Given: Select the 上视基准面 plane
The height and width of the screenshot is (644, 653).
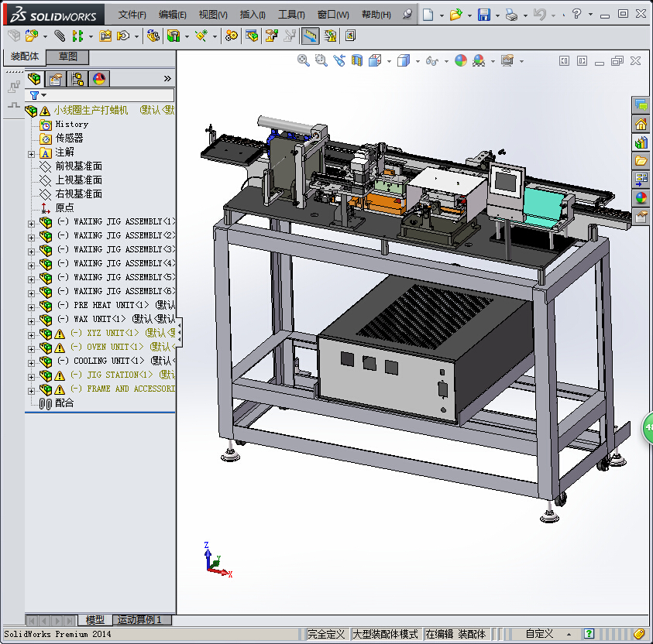Looking at the screenshot, I should click(79, 180).
